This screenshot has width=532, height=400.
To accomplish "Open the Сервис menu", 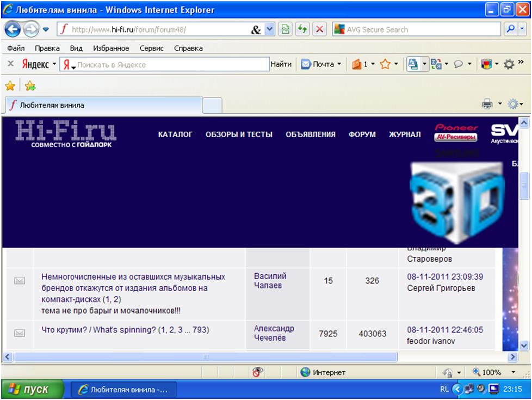I will pos(151,48).
